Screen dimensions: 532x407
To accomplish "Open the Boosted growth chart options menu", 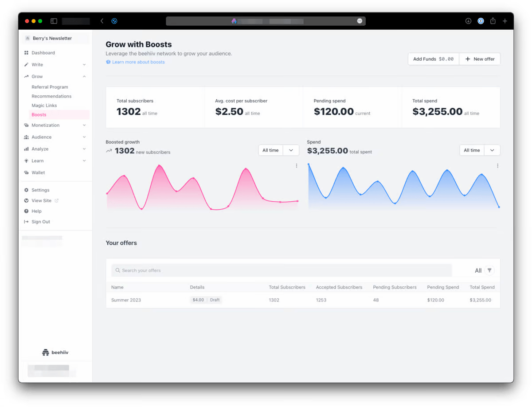I will (x=297, y=166).
